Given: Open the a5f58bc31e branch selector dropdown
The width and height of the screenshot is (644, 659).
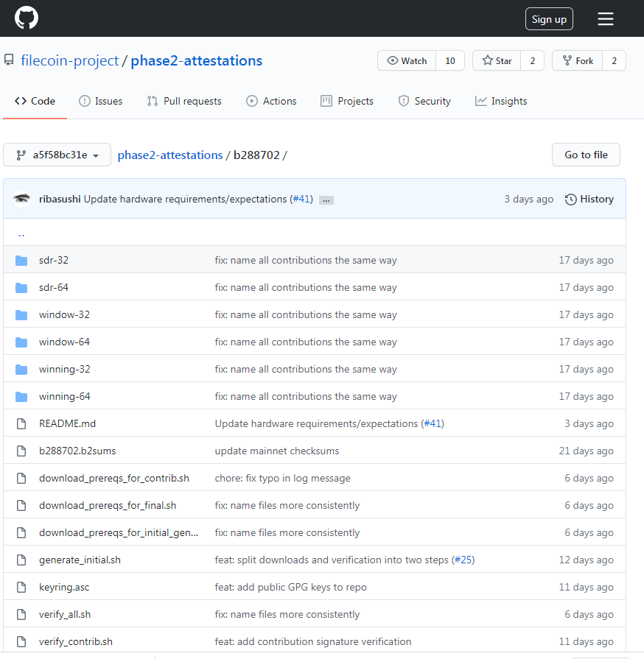Looking at the screenshot, I should (57, 155).
